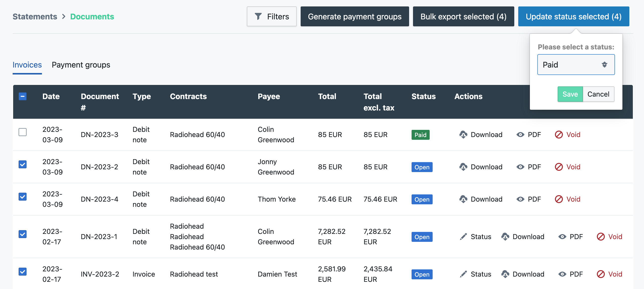Click the Payee column header
The height and width of the screenshot is (289, 644).
269,97
